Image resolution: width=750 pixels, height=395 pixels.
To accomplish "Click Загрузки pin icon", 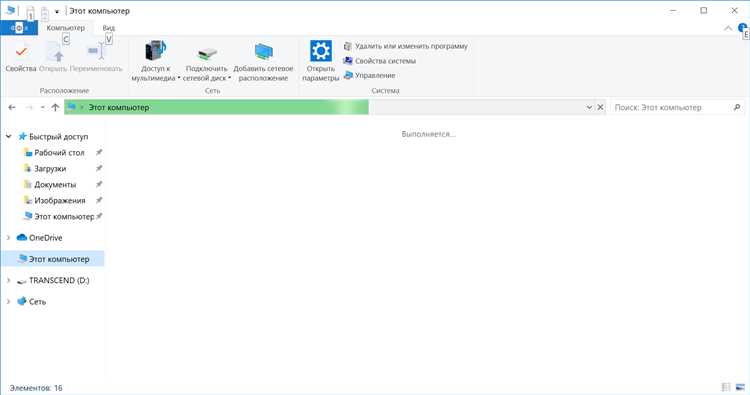I will coord(99,168).
